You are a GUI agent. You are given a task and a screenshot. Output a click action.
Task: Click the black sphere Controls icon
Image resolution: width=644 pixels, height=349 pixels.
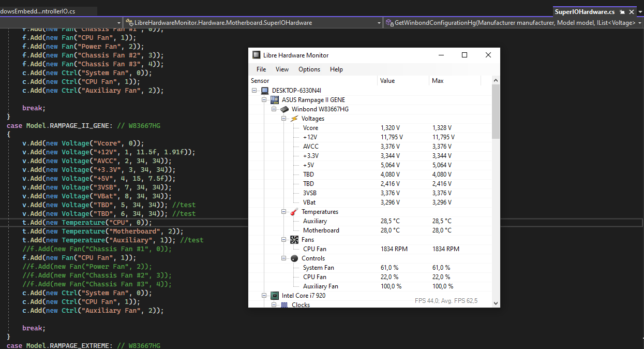(x=294, y=258)
